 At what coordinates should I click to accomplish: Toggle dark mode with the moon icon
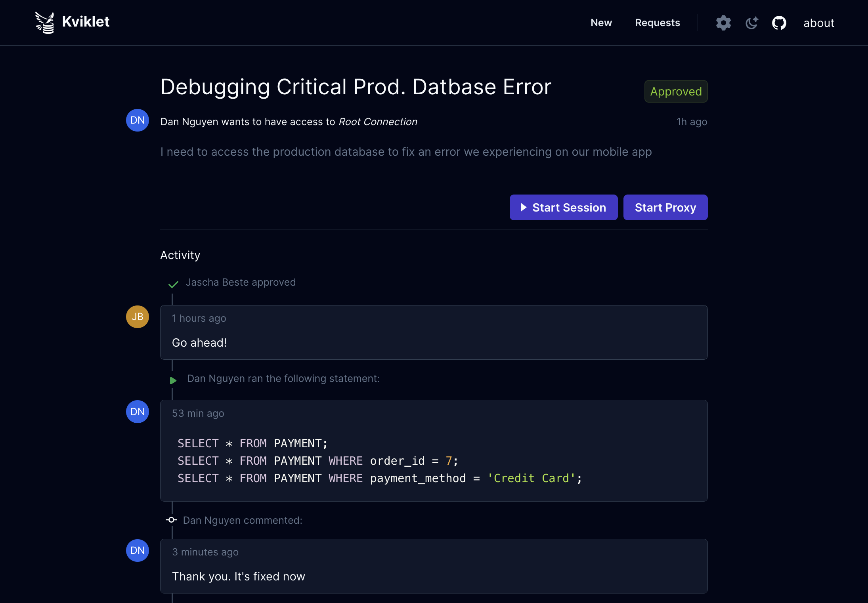[751, 23]
